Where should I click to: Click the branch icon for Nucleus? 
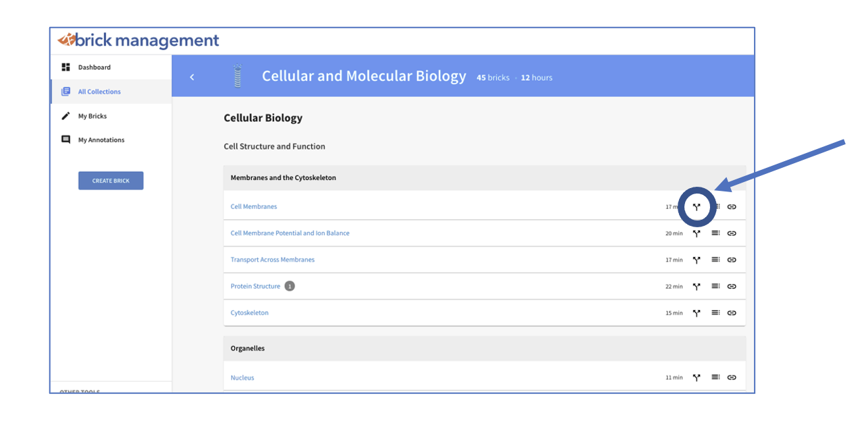[x=697, y=378]
